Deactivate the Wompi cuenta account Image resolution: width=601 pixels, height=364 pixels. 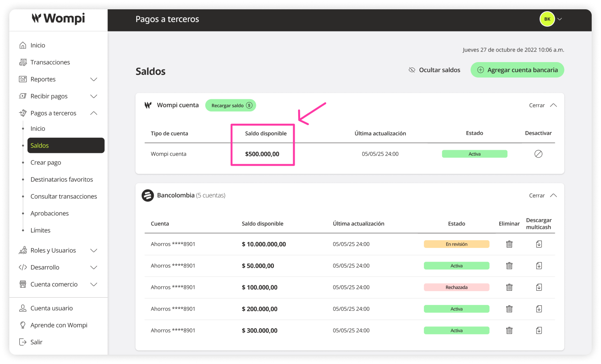click(538, 154)
